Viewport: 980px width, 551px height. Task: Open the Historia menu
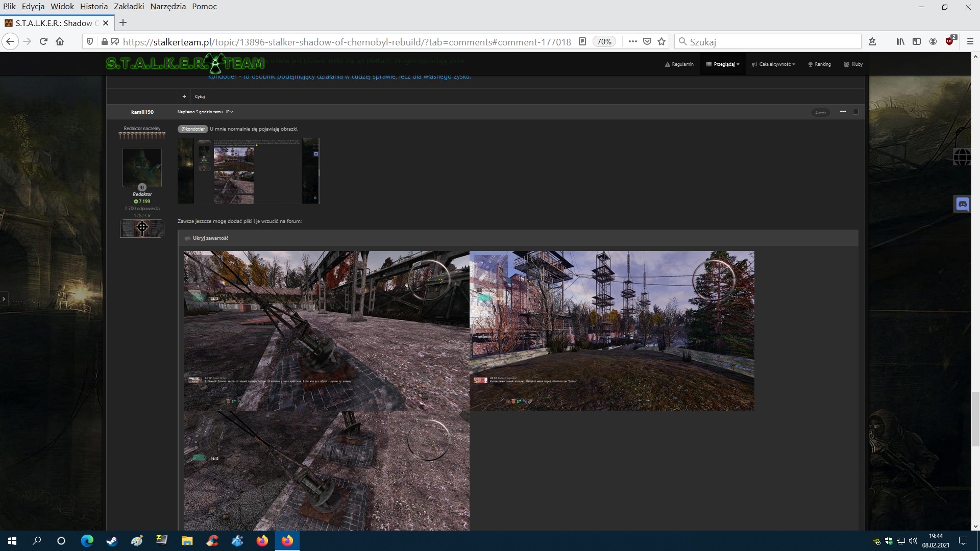pos(94,7)
